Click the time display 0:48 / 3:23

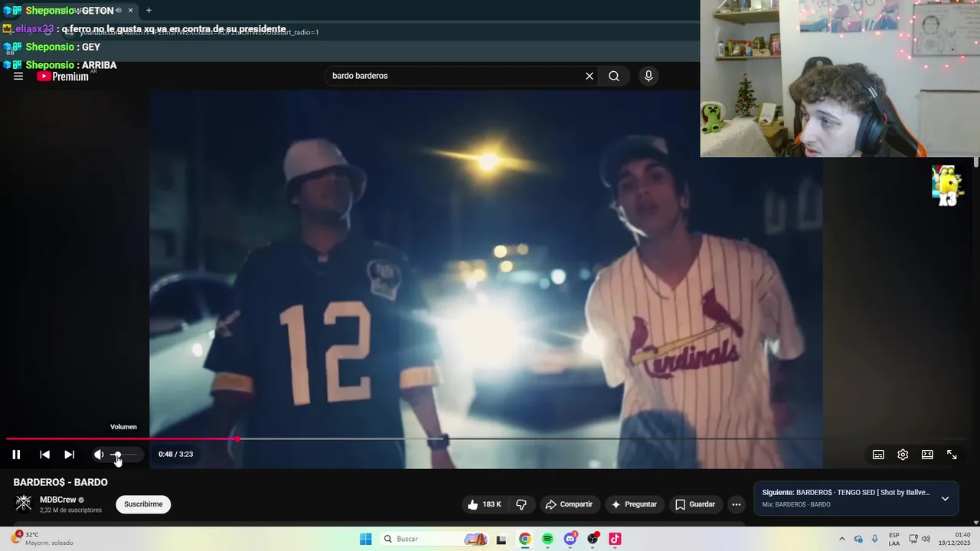point(175,455)
